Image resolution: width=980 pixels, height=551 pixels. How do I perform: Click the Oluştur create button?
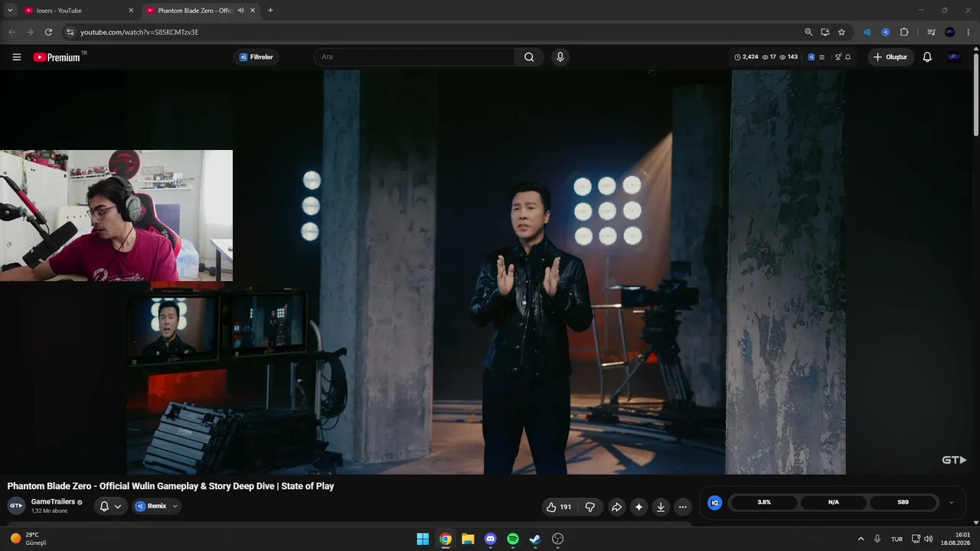[x=890, y=57]
